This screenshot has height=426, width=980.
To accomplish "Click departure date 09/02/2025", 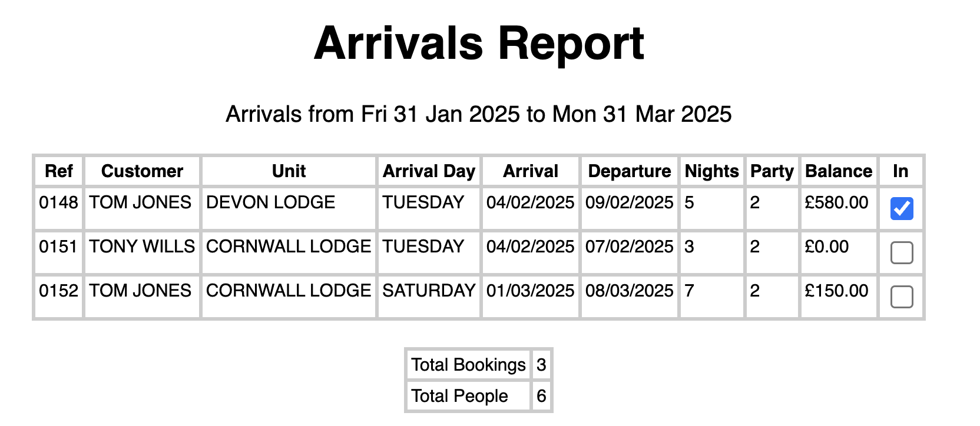I will (x=628, y=202).
